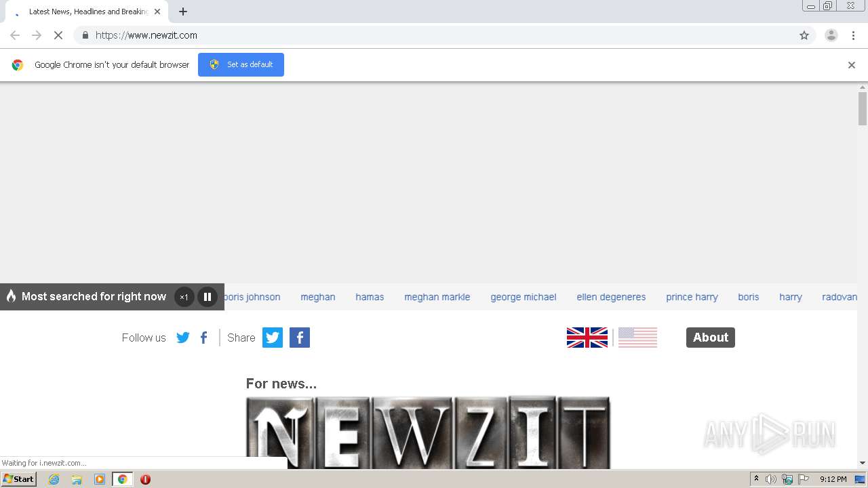Open the Windows Start menu
This screenshot has height=488, width=868.
[x=19, y=479]
